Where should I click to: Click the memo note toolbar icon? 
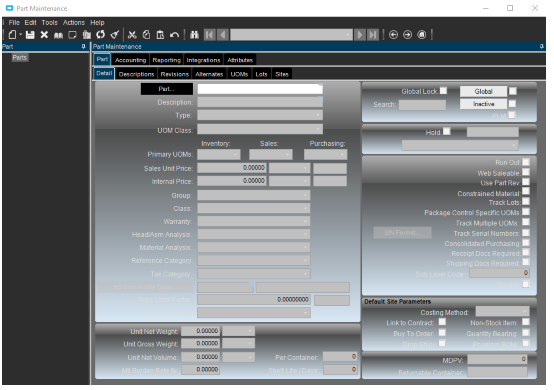click(x=72, y=35)
